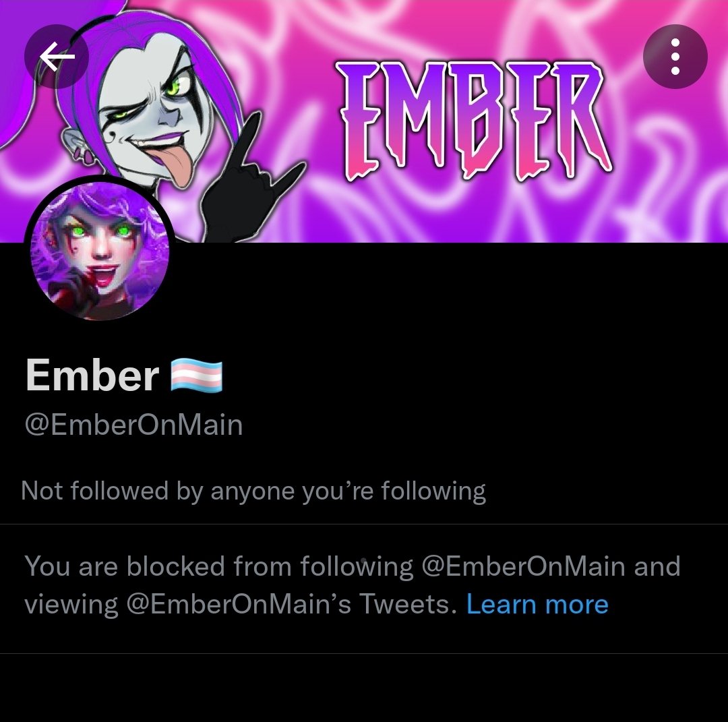Viewport: 728px width, 722px height.
Task: Tap Not followed by anyone you're following
Action: [253, 491]
